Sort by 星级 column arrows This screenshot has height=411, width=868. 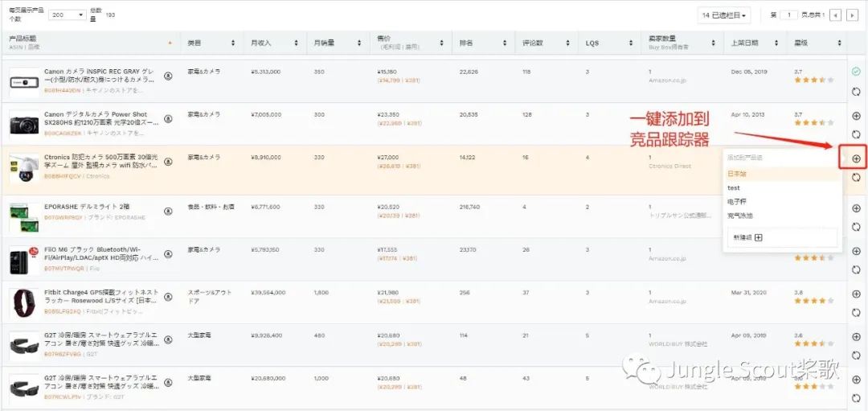[839, 43]
